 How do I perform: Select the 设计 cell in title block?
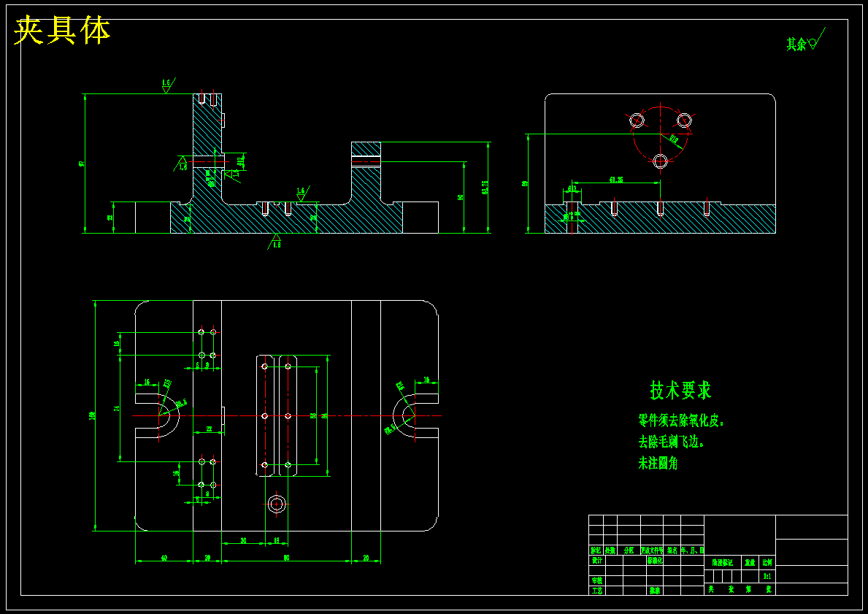coord(596,560)
